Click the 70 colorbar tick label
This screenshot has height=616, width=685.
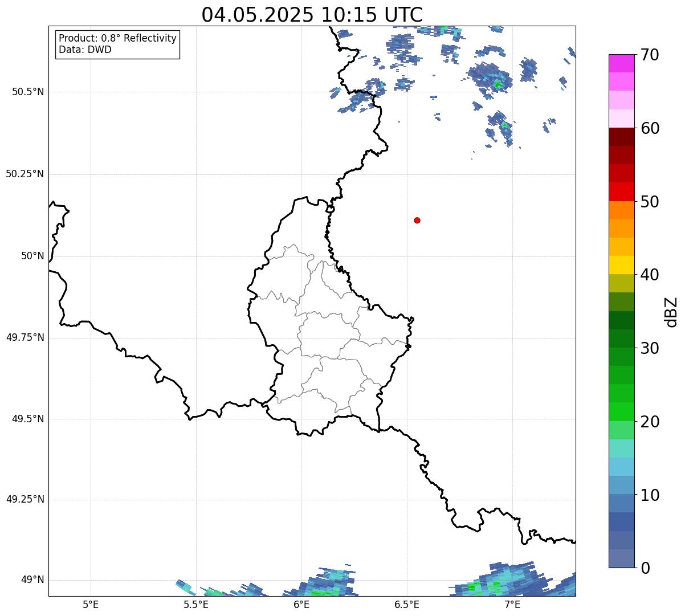click(650, 55)
